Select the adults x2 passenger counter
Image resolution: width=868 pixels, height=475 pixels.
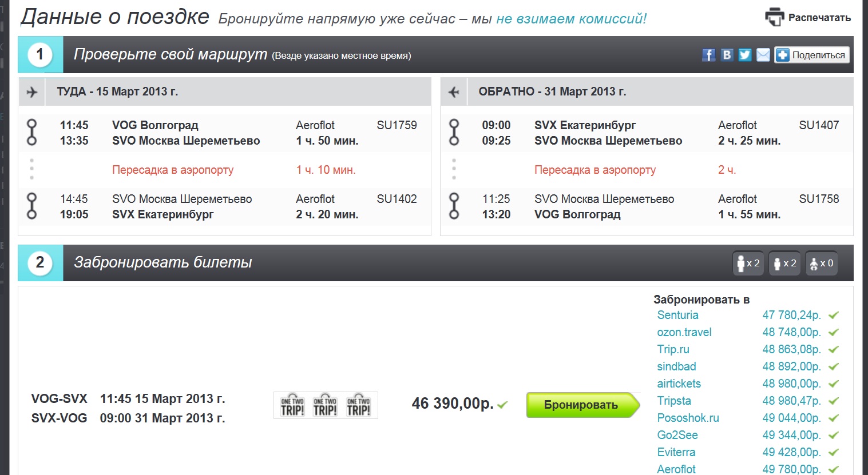[x=748, y=263]
